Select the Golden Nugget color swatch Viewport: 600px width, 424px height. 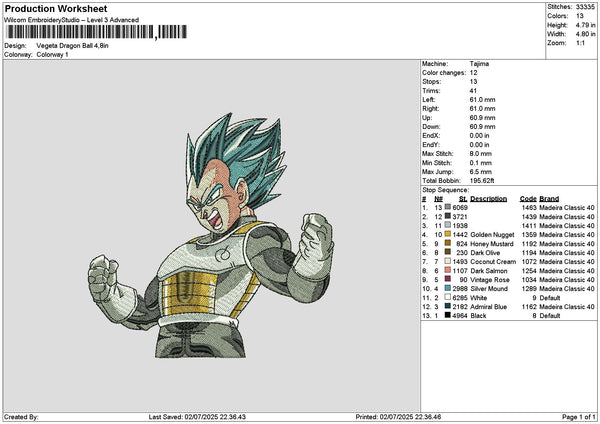pyautogui.click(x=448, y=234)
